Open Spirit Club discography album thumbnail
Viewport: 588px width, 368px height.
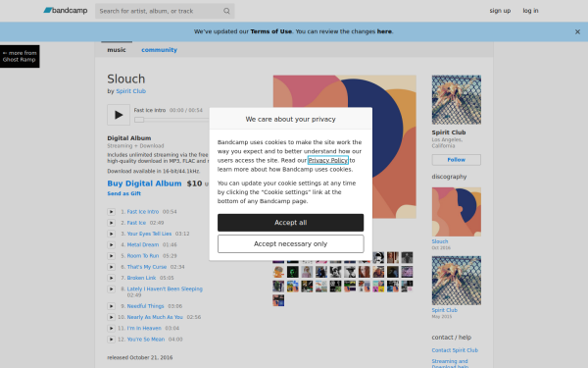tap(456, 281)
